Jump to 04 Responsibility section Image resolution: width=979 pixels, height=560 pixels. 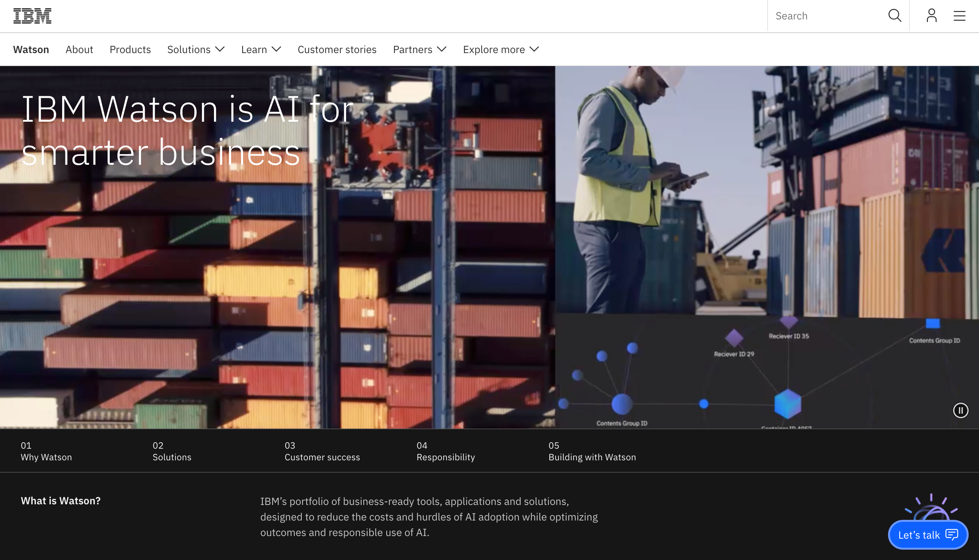click(446, 451)
